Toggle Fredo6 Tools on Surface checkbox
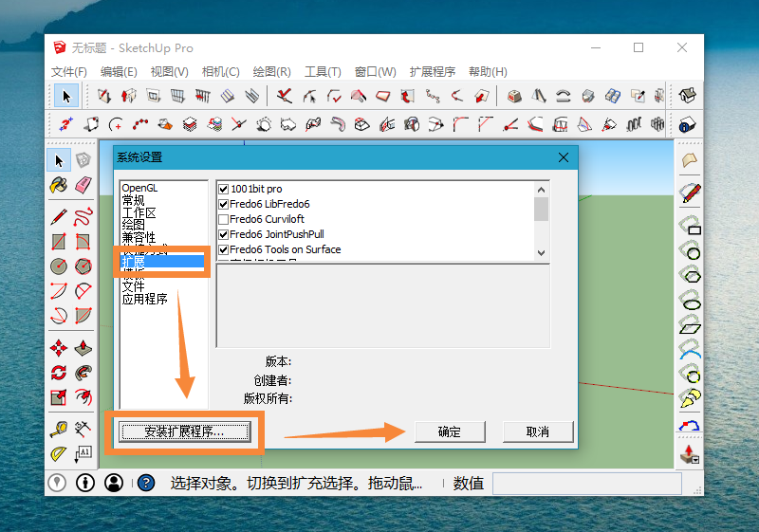Viewport: 759px width, 532px height. coord(223,249)
